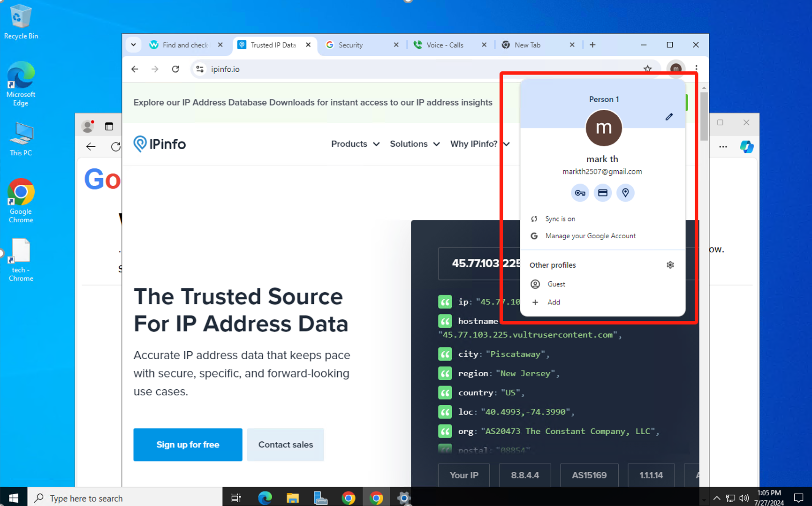Open Copilot in the Edge window
The width and height of the screenshot is (812, 506).
tap(747, 147)
